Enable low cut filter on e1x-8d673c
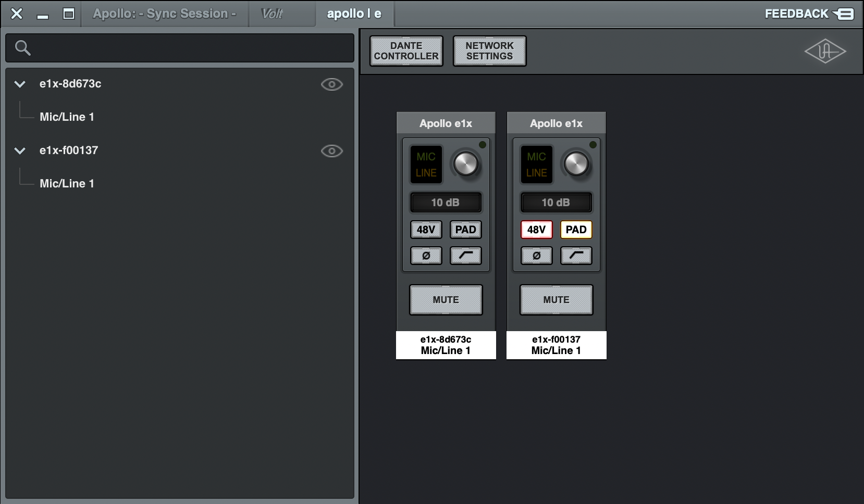Viewport: 864px width, 504px height. click(465, 256)
